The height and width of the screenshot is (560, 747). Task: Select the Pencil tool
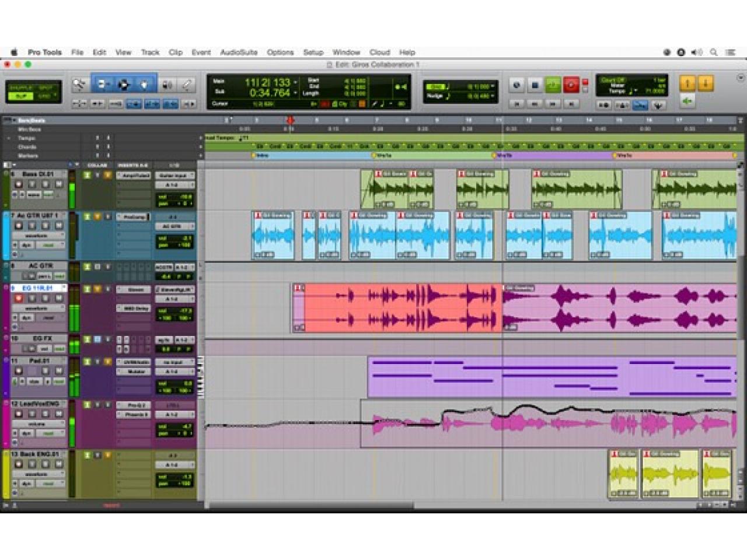click(x=186, y=85)
